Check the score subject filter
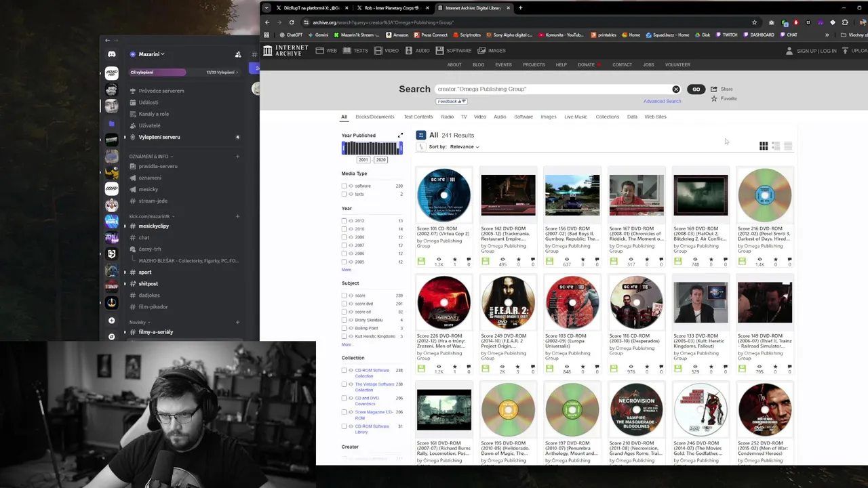 344,296
